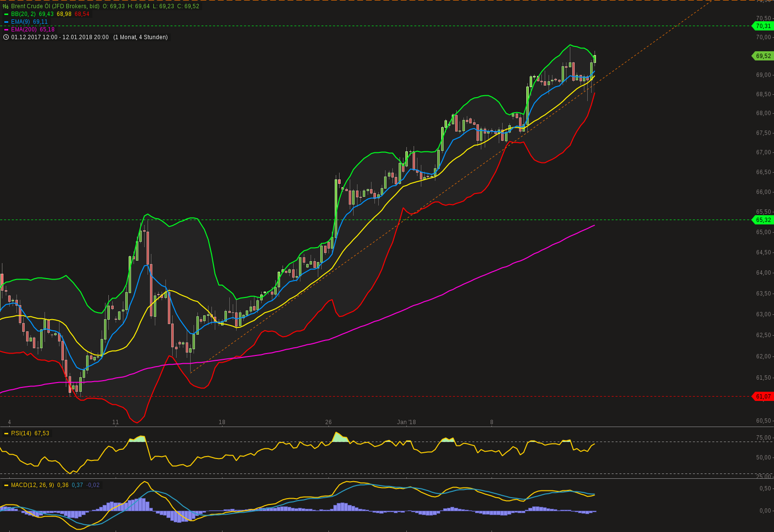
Task: Click the lower Bollinger value '68,54'
Action: point(82,14)
